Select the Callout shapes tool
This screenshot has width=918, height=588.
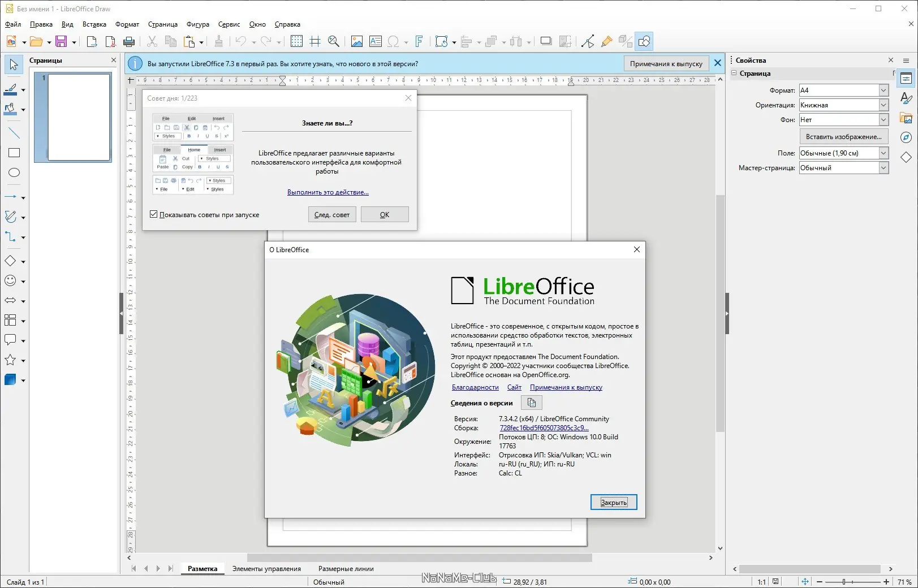[10, 340]
